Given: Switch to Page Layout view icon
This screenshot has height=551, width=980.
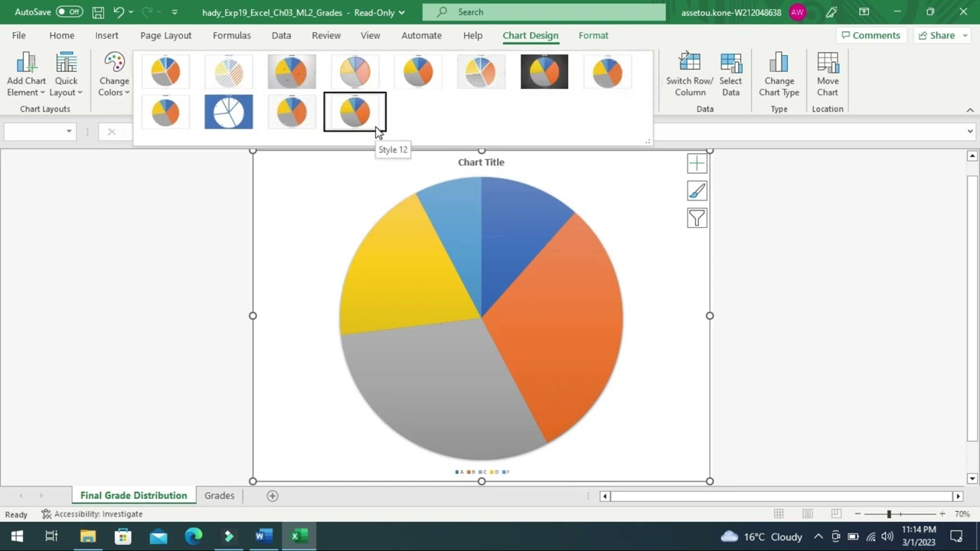Looking at the screenshot, I should [x=807, y=514].
